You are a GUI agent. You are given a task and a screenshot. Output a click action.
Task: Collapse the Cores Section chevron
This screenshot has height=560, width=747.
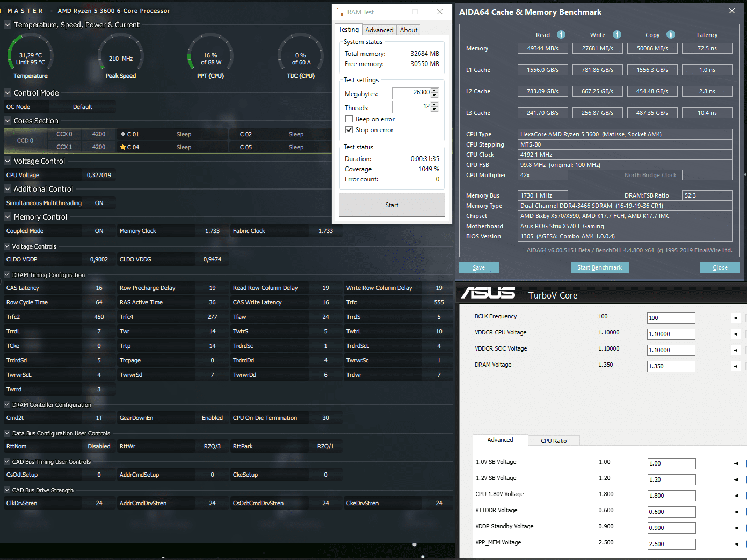(x=8, y=121)
